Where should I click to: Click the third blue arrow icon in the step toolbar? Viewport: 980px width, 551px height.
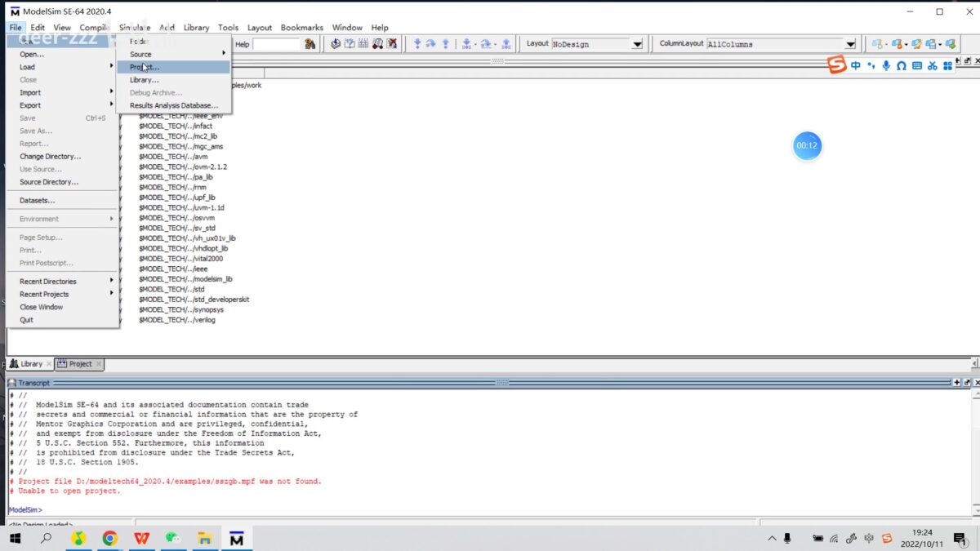point(445,44)
